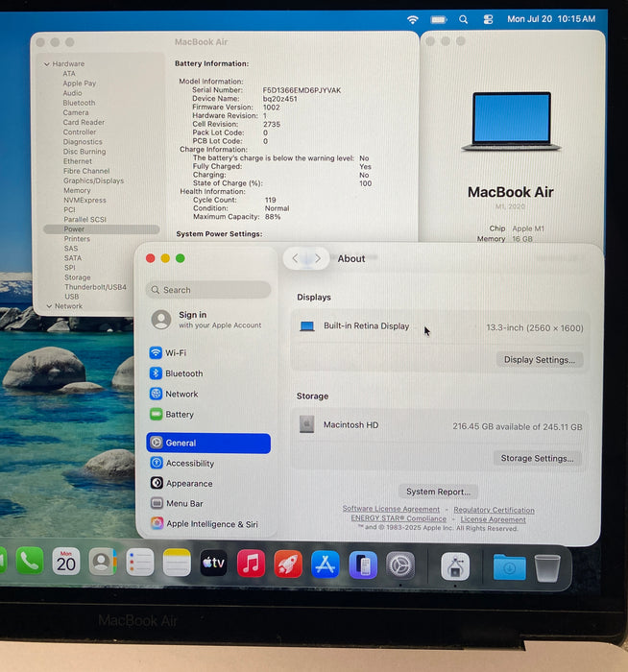Viewport: 628px width, 672px height.
Task: Open the System Information icon in the Dock
Action: [455, 566]
